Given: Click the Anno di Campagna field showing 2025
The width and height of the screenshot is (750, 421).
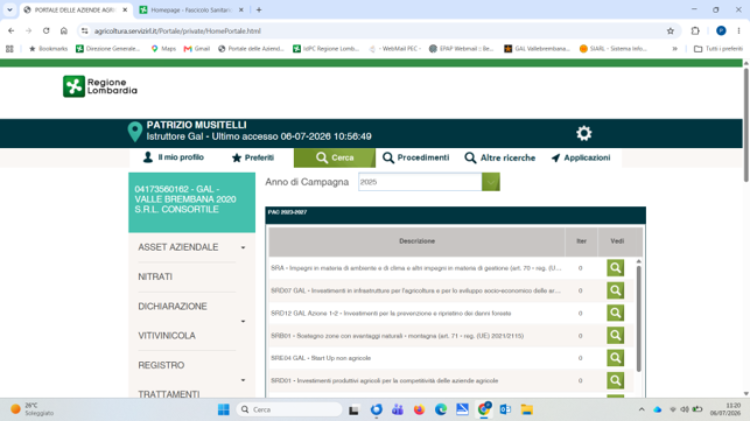Looking at the screenshot, I should coord(420,182).
